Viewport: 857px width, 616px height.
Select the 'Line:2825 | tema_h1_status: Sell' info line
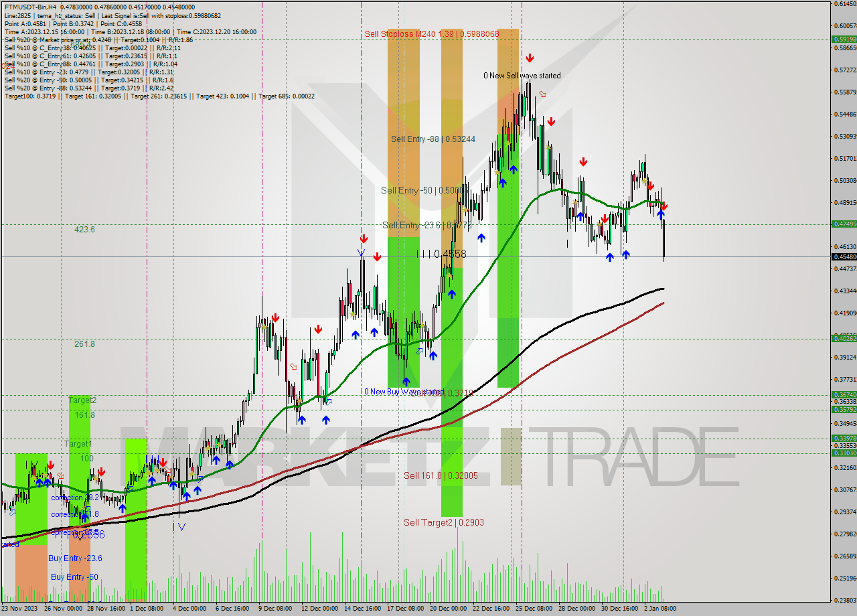point(112,15)
